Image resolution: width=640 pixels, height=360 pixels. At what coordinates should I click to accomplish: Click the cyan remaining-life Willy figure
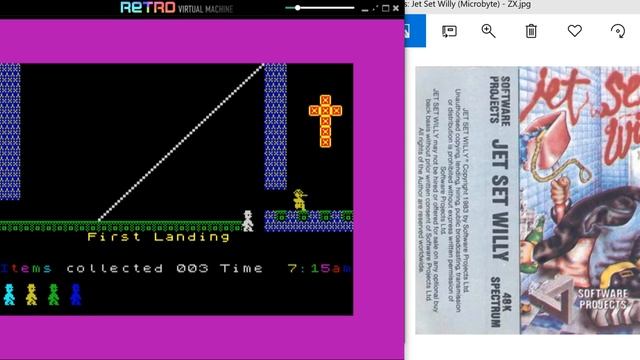click(x=9, y=295)
